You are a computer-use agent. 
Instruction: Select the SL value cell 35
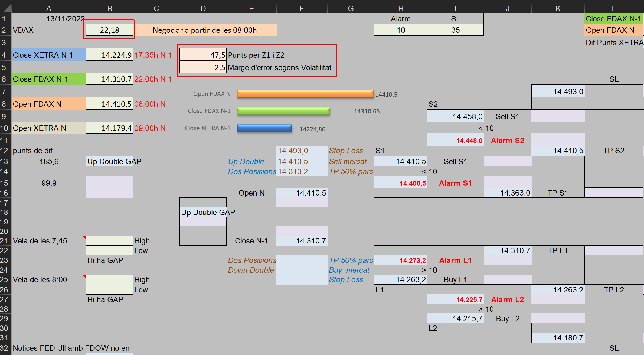(x=455, y=30)
